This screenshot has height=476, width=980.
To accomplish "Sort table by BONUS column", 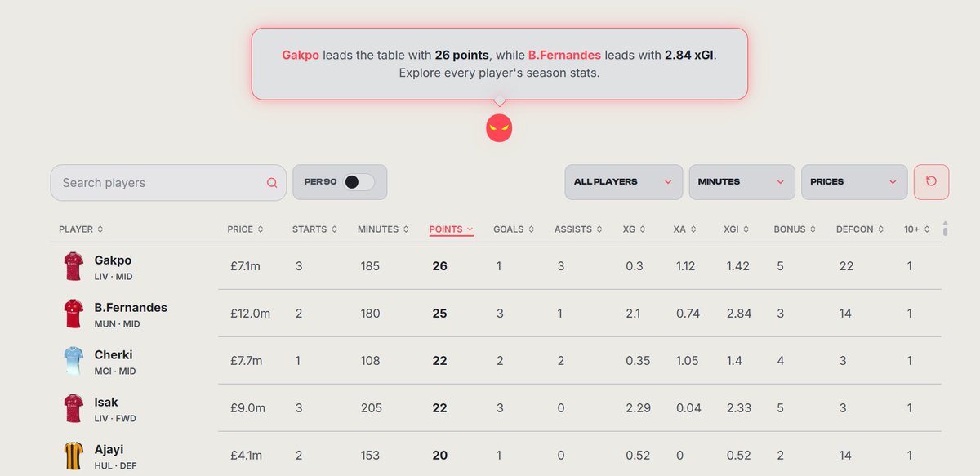I will [795, 229].
